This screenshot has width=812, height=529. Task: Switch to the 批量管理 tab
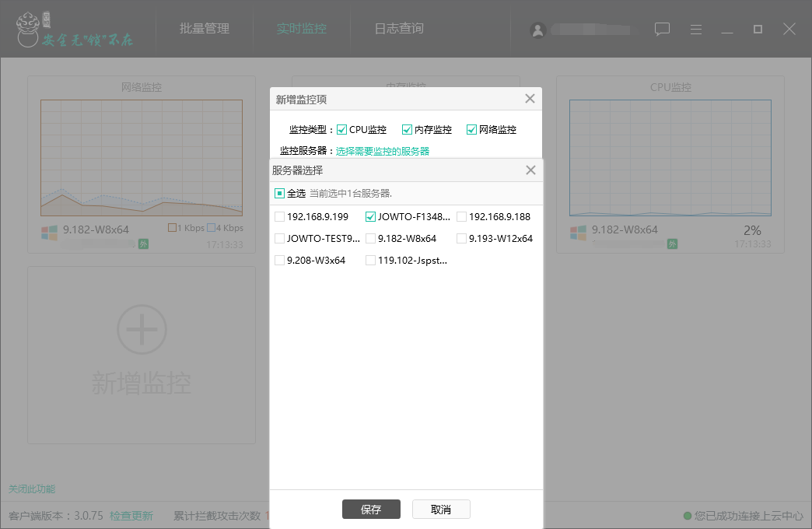205,29
